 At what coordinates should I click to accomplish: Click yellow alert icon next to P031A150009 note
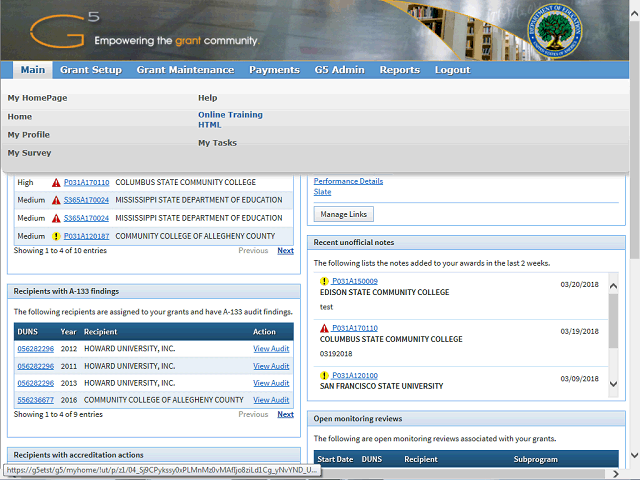coord(324,282)
